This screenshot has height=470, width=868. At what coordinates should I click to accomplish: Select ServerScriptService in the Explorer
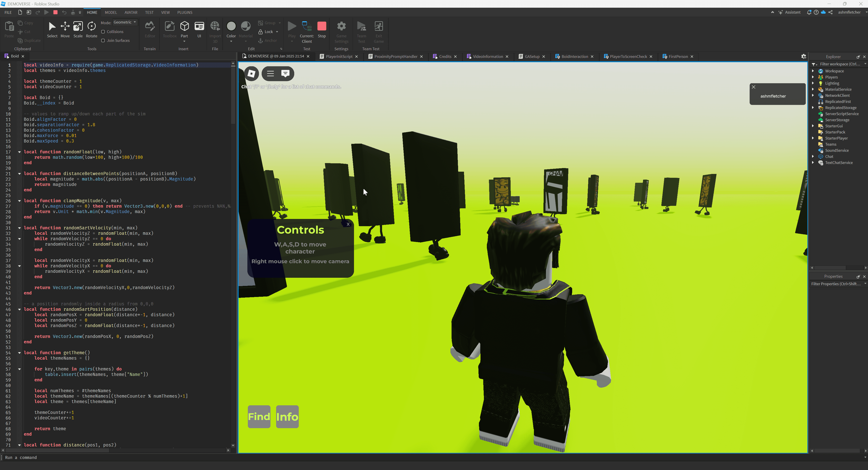click(x=842, y=114)
